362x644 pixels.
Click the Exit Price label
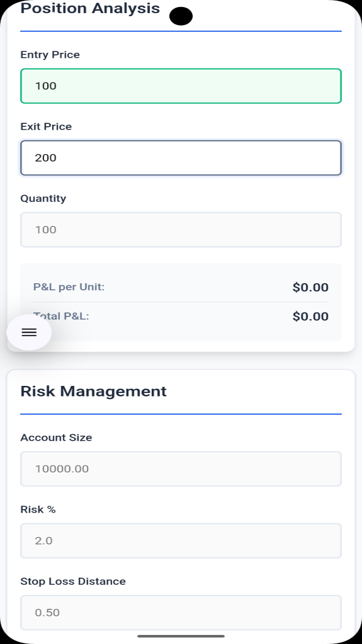(46, 126)
